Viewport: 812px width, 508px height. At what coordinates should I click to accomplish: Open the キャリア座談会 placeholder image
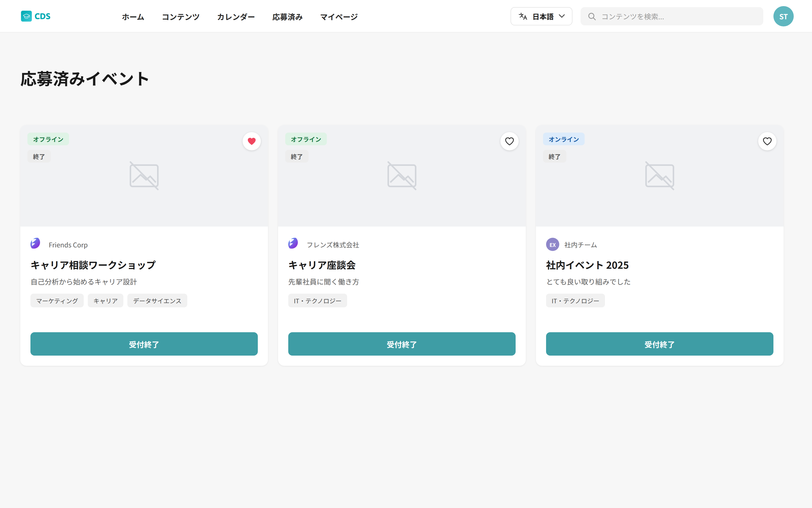(402, 176)
